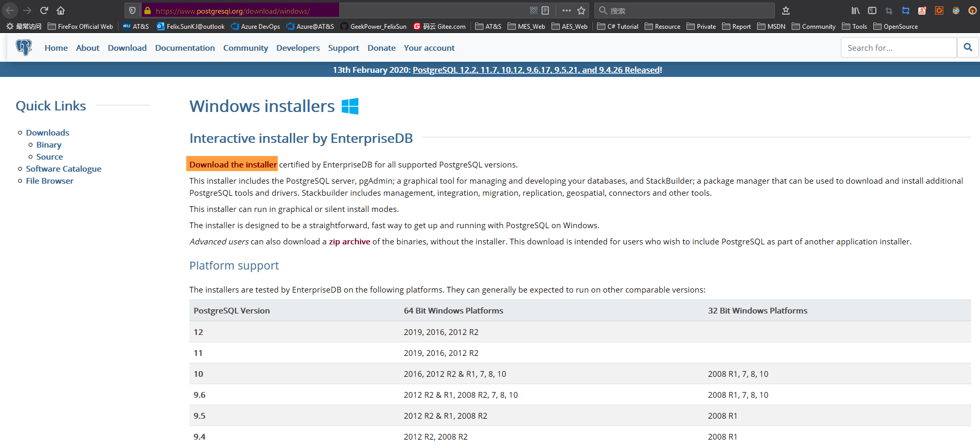Open the Community nav menu item

tap(245, 48)
